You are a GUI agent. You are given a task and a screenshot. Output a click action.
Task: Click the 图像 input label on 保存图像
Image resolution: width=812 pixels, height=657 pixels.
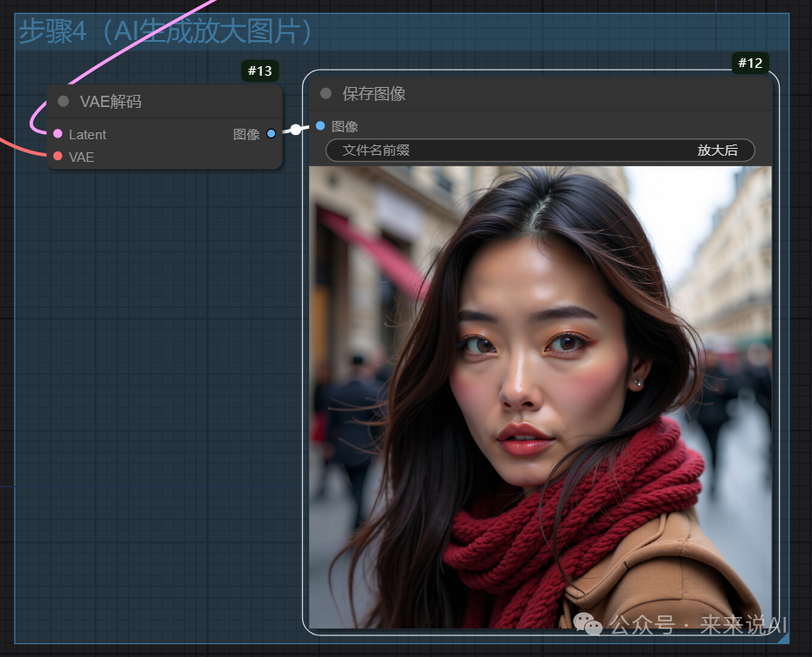point(345,126)
